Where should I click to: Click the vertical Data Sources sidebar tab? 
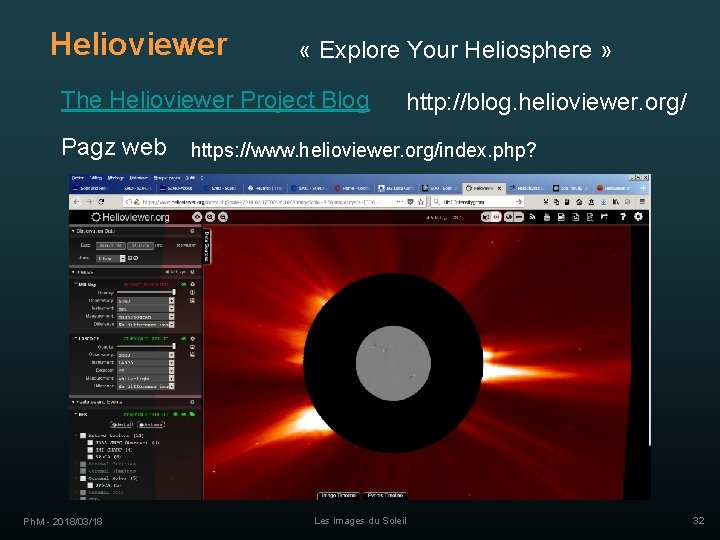(x=207, y=247)
